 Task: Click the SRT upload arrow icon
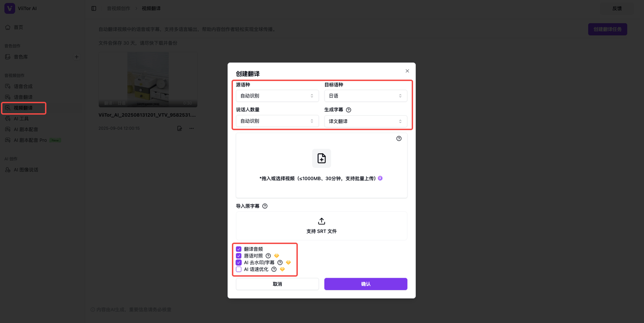(x=321, y=221)
